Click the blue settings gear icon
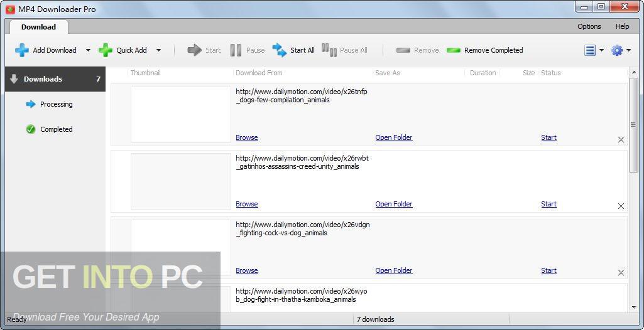This screenshot has height=330, width=644. 617,50
